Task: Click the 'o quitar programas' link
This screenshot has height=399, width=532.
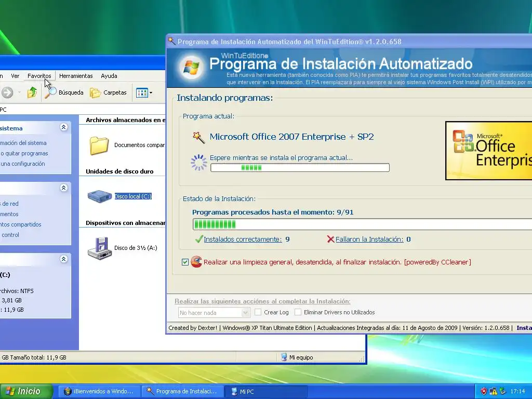Action: [24, 153]
